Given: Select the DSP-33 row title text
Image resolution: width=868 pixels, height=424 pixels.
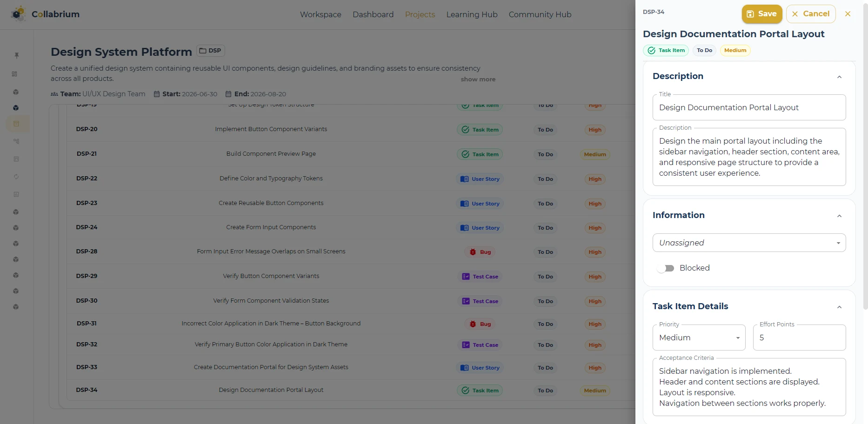Looking at the screenshot, I should pyautogui.click(x=271, y=367).
